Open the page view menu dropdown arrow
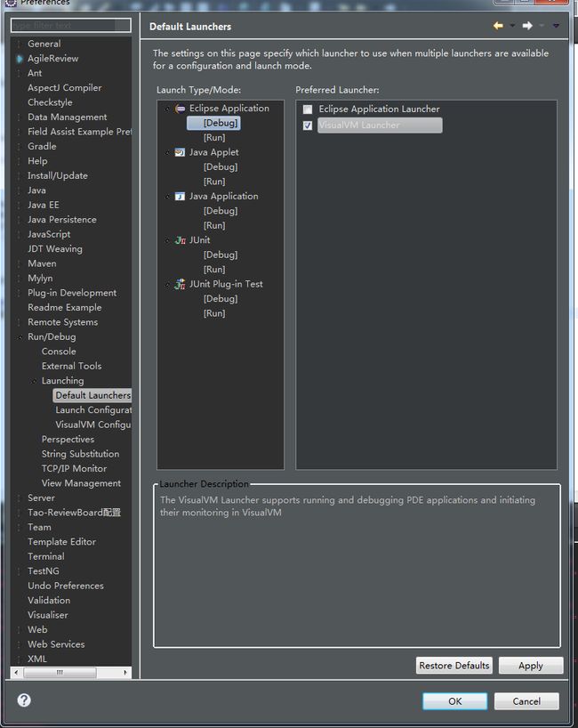 [x=556, y=26]
